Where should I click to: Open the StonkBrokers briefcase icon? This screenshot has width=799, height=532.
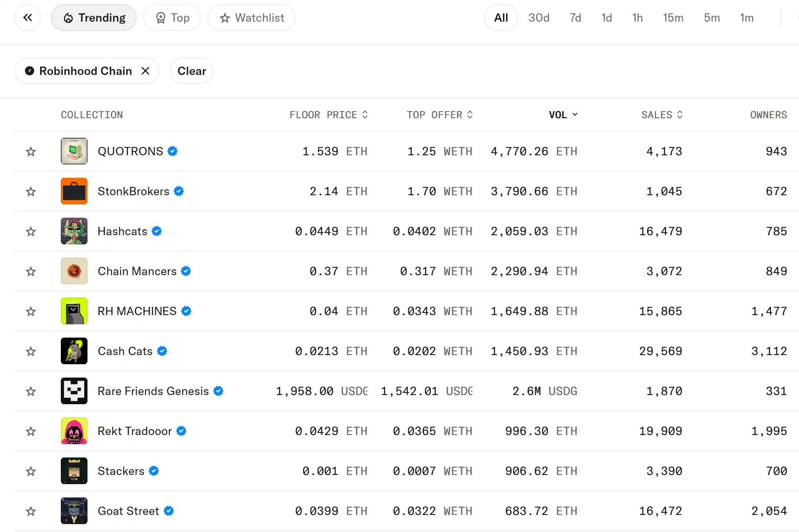click(x=74, y=191)
